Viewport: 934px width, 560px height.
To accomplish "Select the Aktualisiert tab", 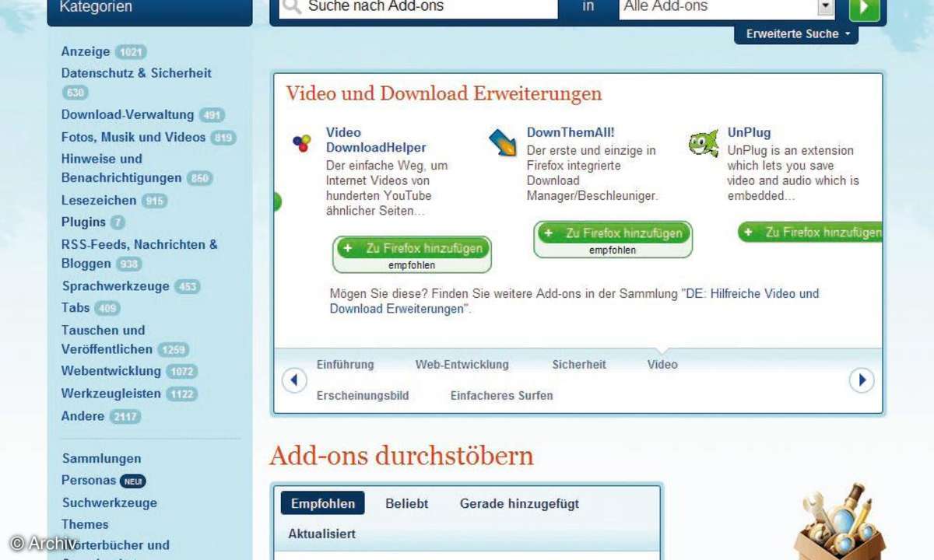I will click(x=322, y=534).
